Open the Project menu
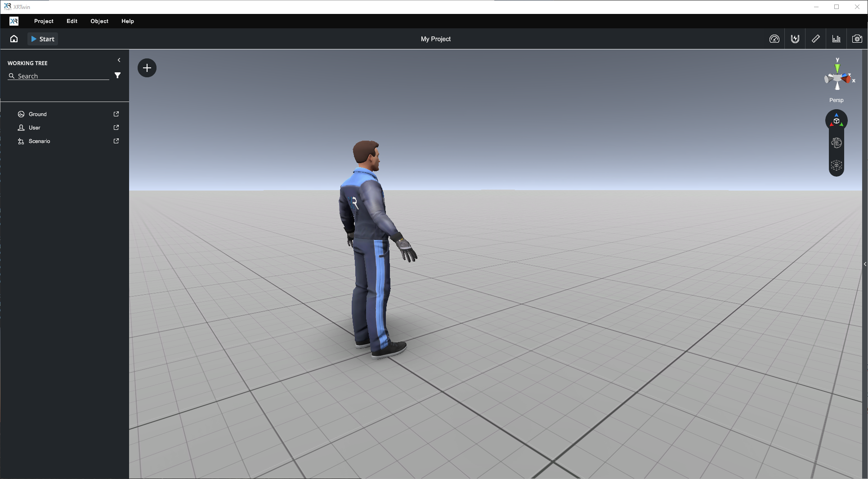The height and width of the screenshot is (479, 868). pyautogui.click(x=43, y=21)
